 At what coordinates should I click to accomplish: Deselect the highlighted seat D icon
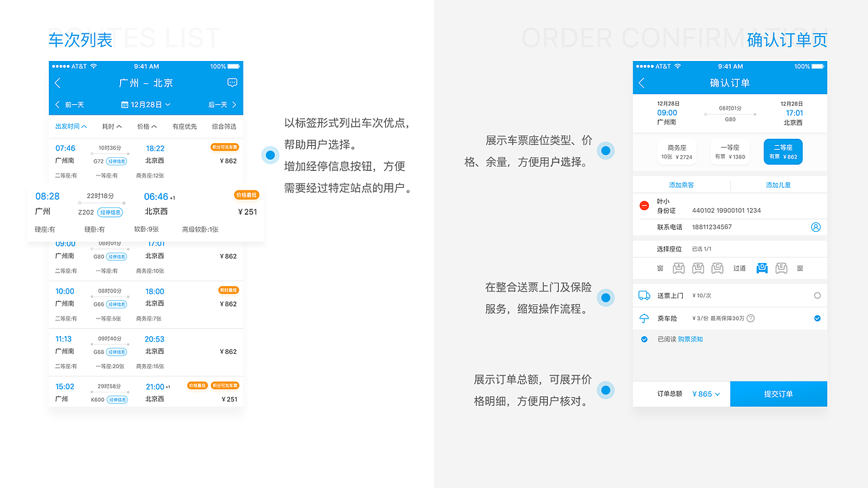762,268
